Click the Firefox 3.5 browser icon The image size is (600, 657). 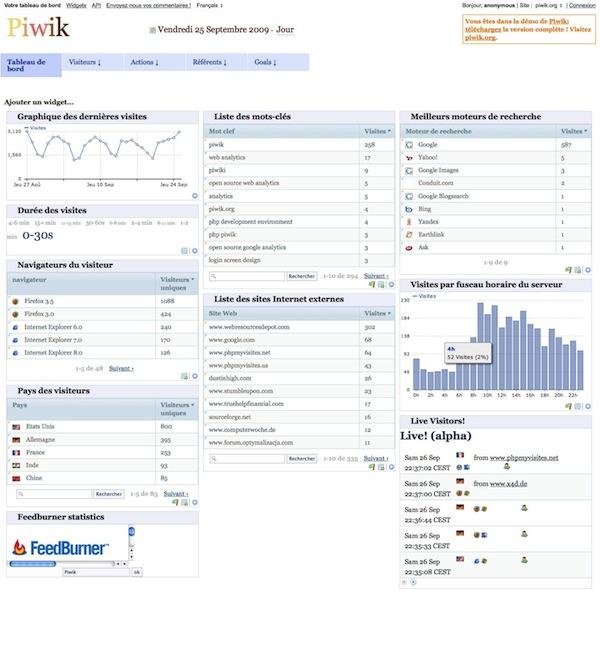point(16,301)
